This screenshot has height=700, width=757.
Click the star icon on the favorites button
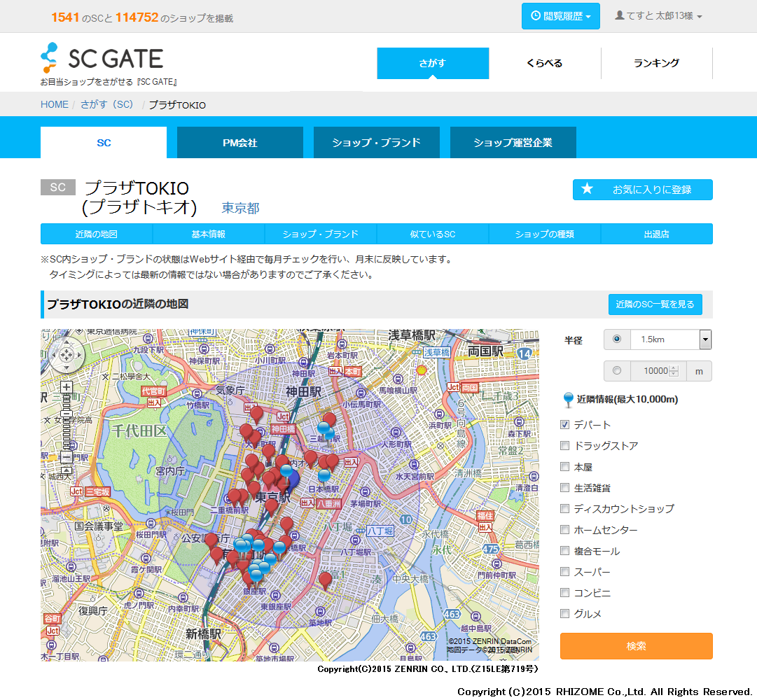[587, 188]
